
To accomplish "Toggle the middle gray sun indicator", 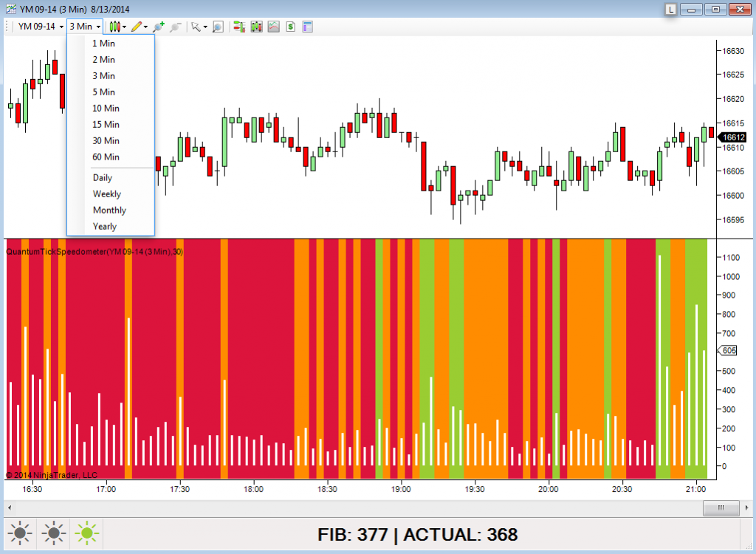I will (53, 533).
